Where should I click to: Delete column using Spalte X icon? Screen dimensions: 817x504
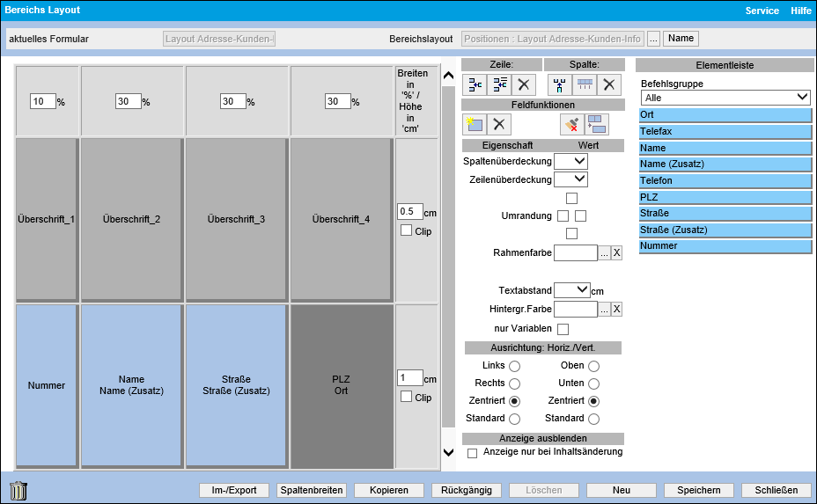pos(608,84)
